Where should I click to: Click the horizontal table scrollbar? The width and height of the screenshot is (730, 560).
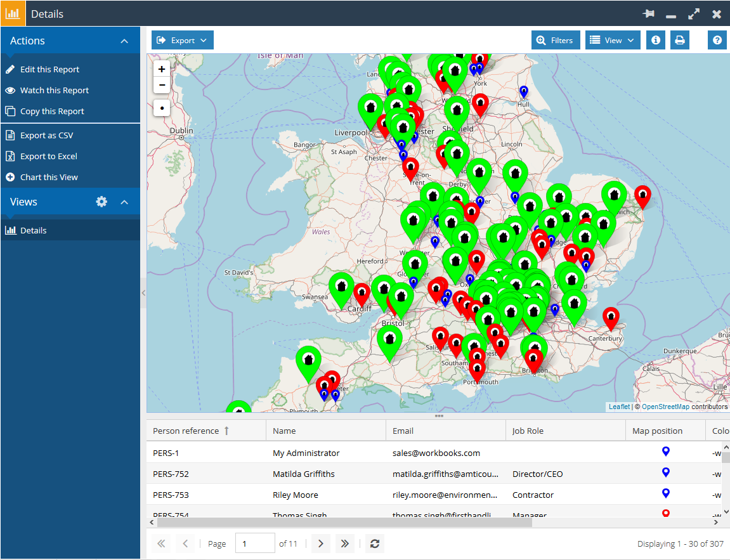pyautogui.click(x=344, y=523)
